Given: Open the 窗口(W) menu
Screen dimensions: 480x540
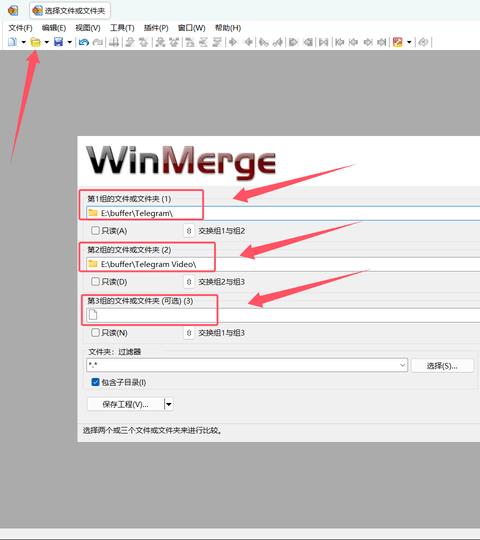Looking at the screenshot, I should pyautogui.click(x=191, y=28).
